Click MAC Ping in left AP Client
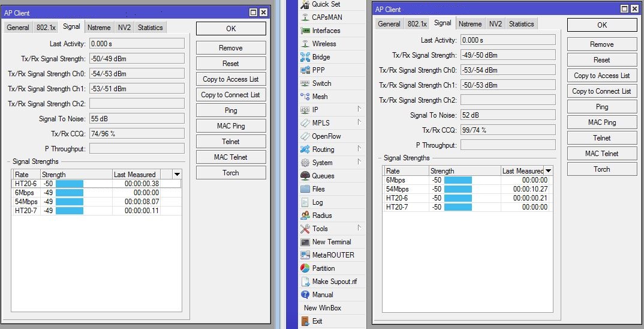Viewport: 644px width, 329px height. pos(231,126)
